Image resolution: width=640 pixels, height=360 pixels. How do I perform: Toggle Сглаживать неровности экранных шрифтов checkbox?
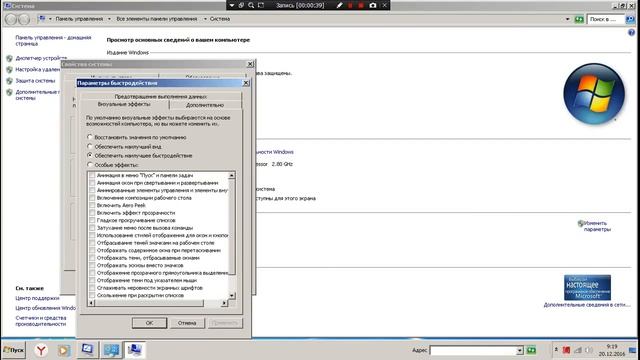click(92, 288)
